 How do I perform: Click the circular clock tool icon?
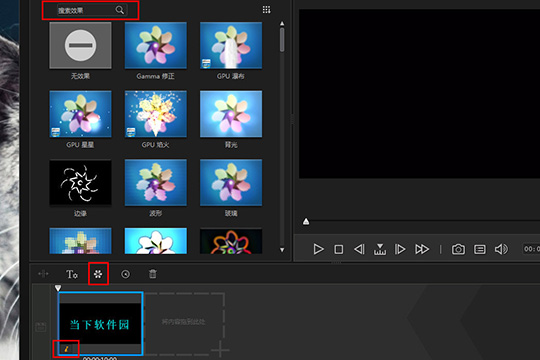point(125,274)
